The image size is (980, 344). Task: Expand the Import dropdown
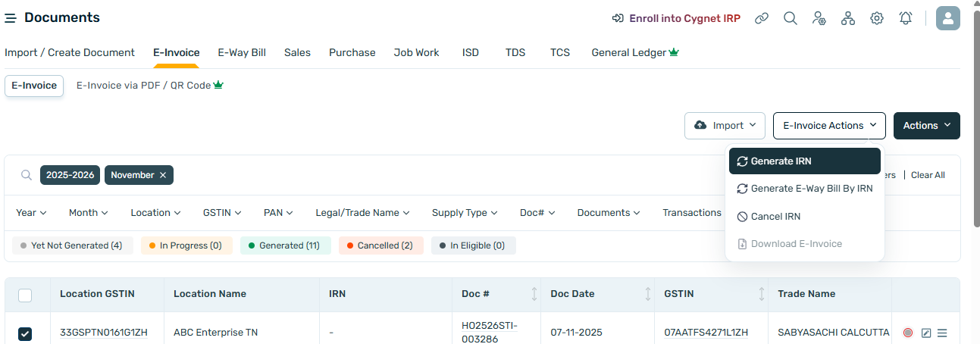click(725, 126)
